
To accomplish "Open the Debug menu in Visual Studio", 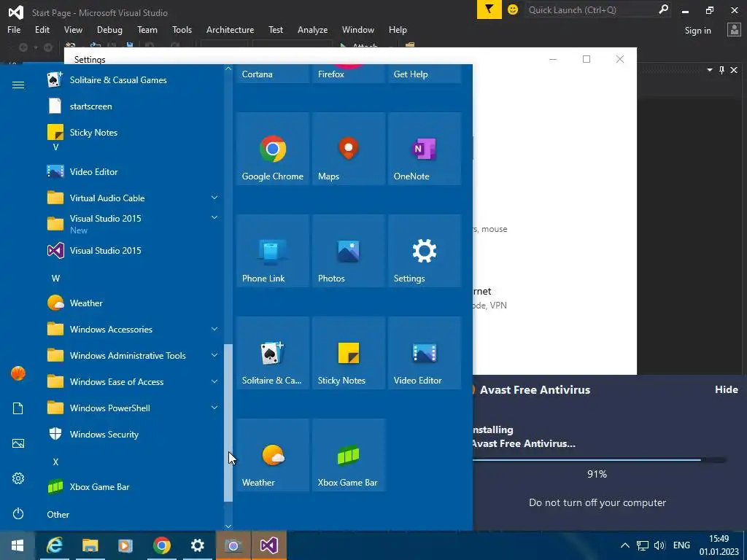I will tap(109, 29).
